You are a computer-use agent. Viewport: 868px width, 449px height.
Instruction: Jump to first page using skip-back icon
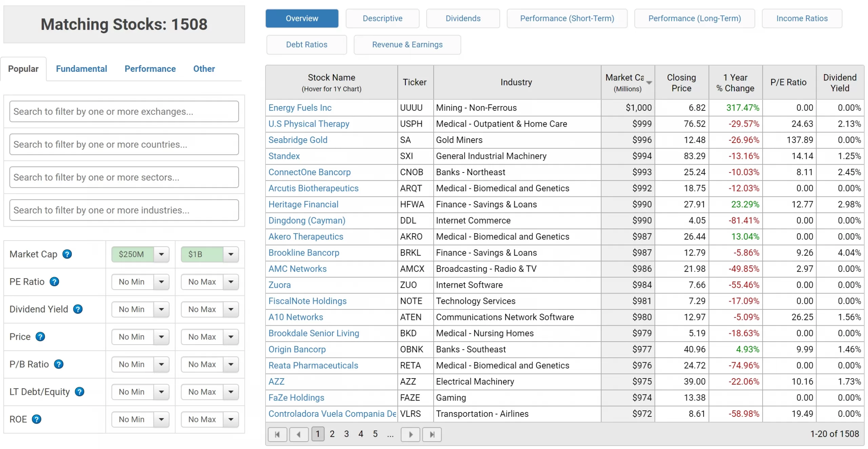point(277,434)
